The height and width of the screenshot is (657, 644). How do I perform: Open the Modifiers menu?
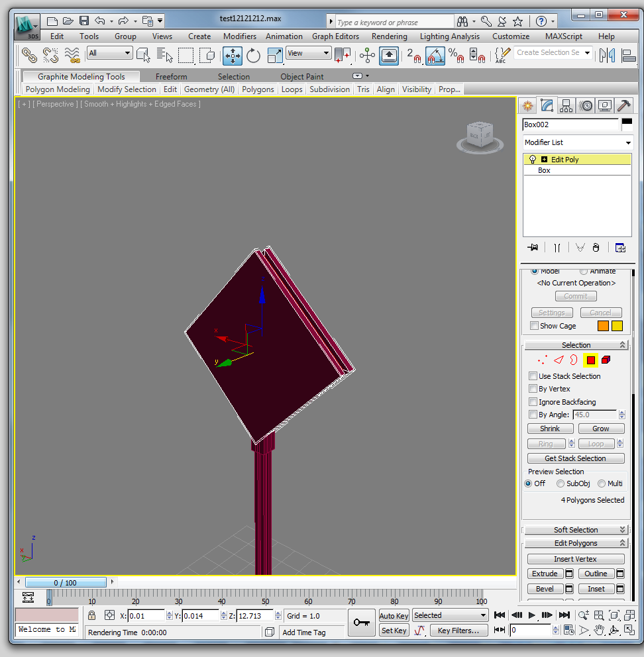point(239,36)
